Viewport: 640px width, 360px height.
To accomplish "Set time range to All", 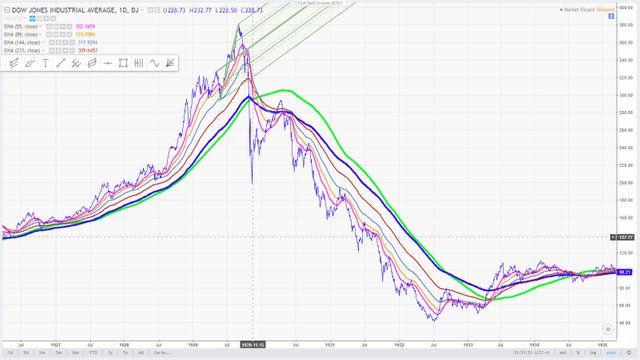I will (141, 353).
